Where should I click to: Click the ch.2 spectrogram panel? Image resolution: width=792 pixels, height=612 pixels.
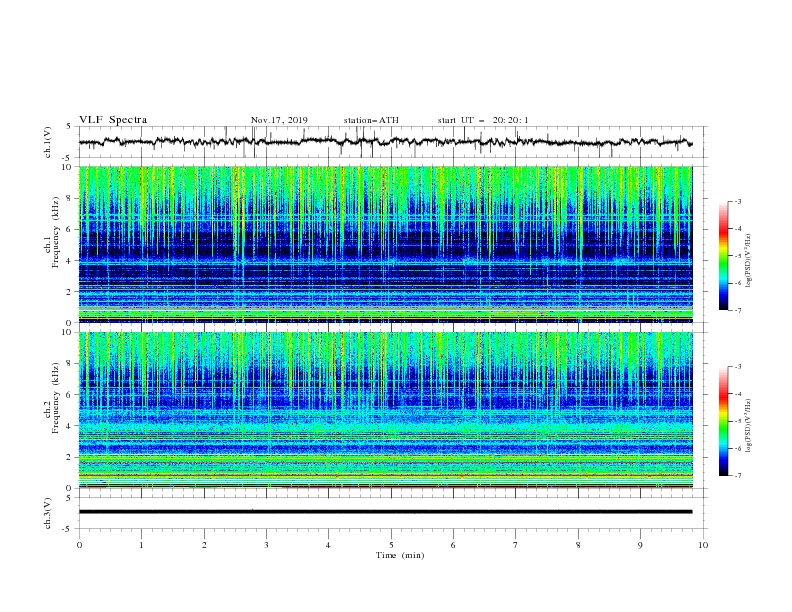[386, 410]
